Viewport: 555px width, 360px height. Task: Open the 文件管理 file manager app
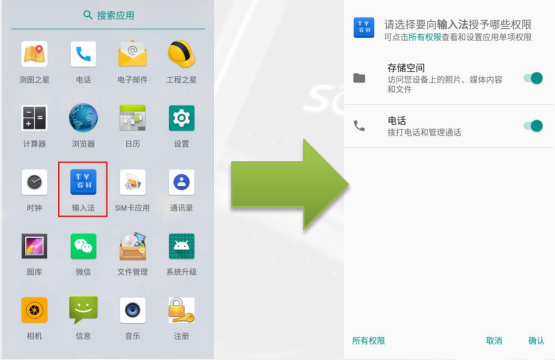pyautogui.click(x=132, y=246)
